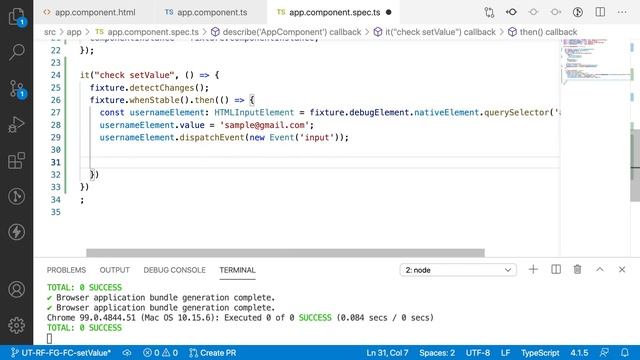Click Create PR in status bar
The height and width of the screenshot is (360, 640).
click(213, 353)
